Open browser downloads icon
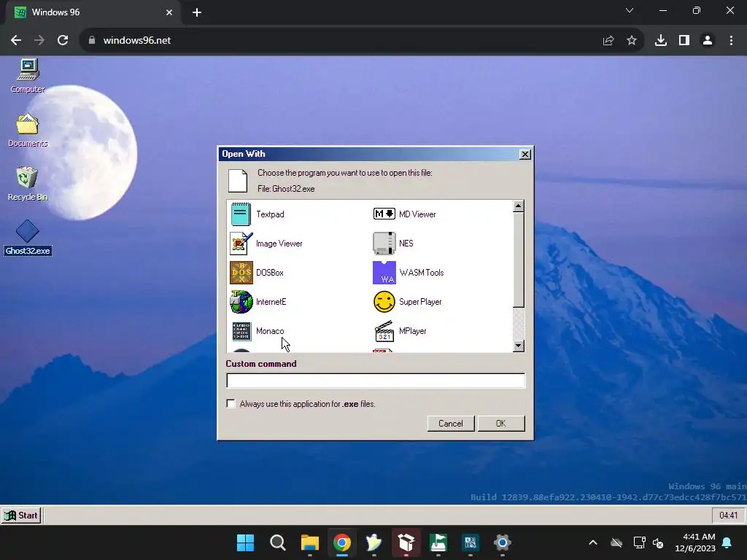This screenshot has height=560, width=747. (x=661, y=41)
